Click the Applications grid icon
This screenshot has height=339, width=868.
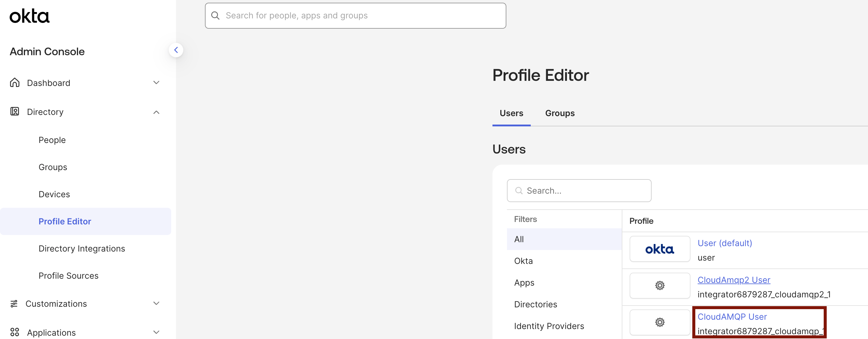(14, 332)
